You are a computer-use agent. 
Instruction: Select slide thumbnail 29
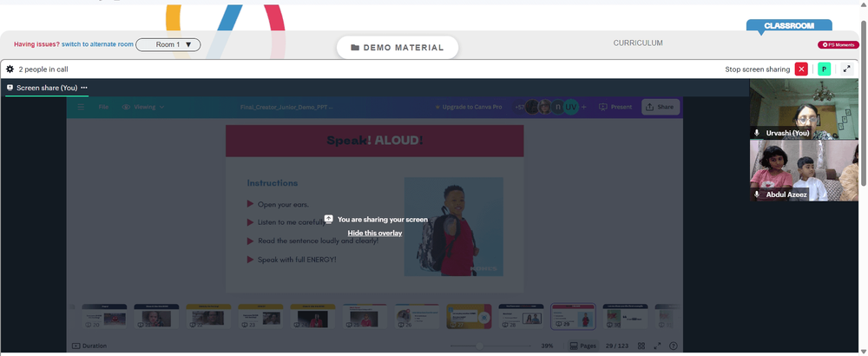click(x=573, y=316)
